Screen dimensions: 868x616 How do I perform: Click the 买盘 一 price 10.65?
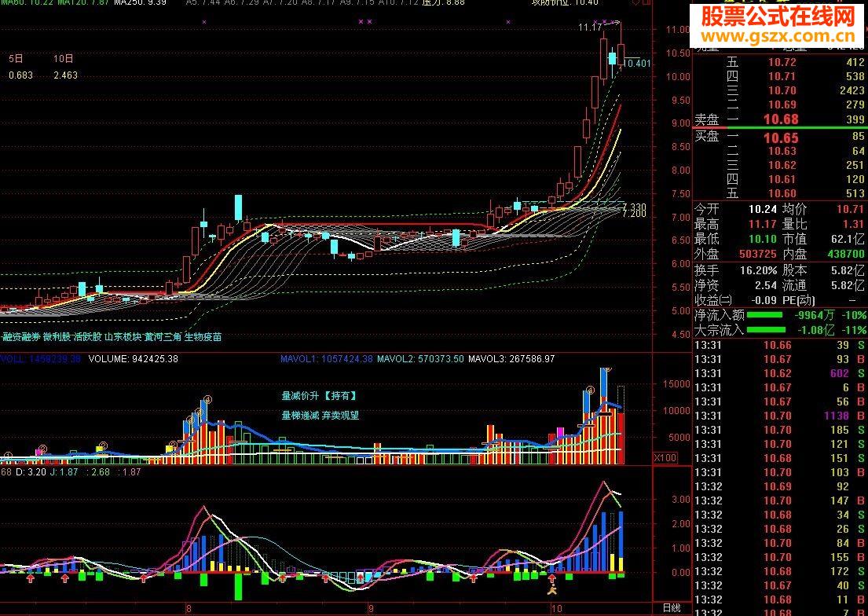781,137
